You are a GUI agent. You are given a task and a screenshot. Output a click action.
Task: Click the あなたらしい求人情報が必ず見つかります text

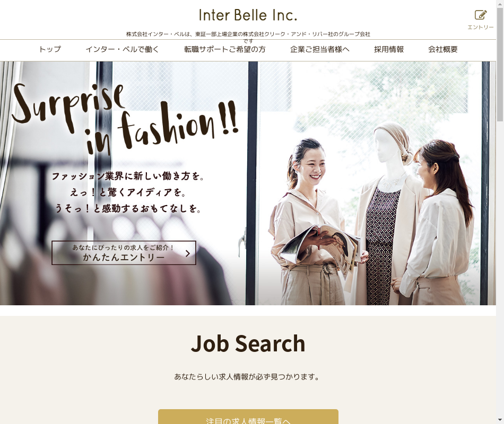(247, 377)
